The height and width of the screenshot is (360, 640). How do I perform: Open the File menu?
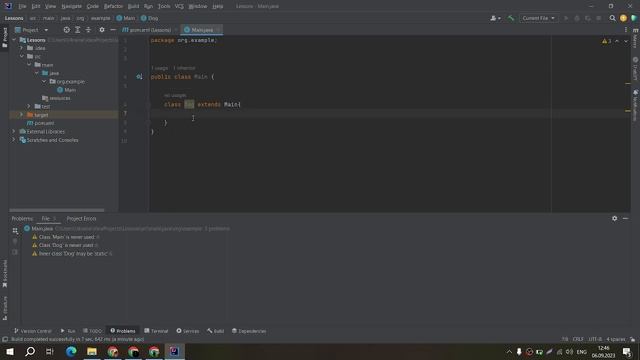(22, 6)
